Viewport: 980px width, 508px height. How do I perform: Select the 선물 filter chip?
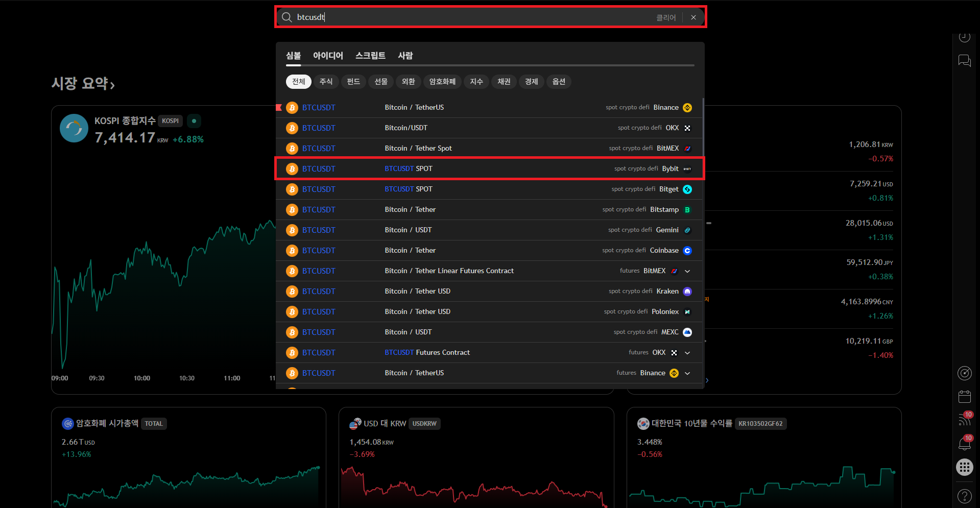coord(381,82)
